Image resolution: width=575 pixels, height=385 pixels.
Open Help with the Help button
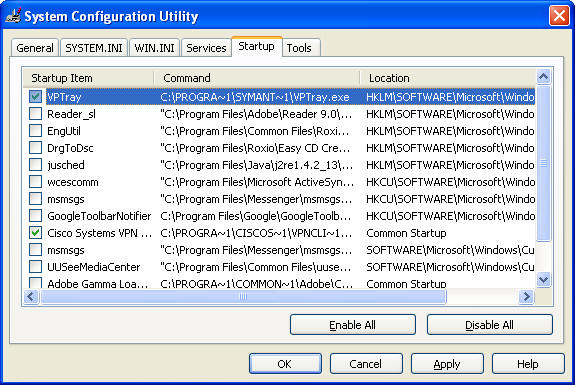point(528,364)
